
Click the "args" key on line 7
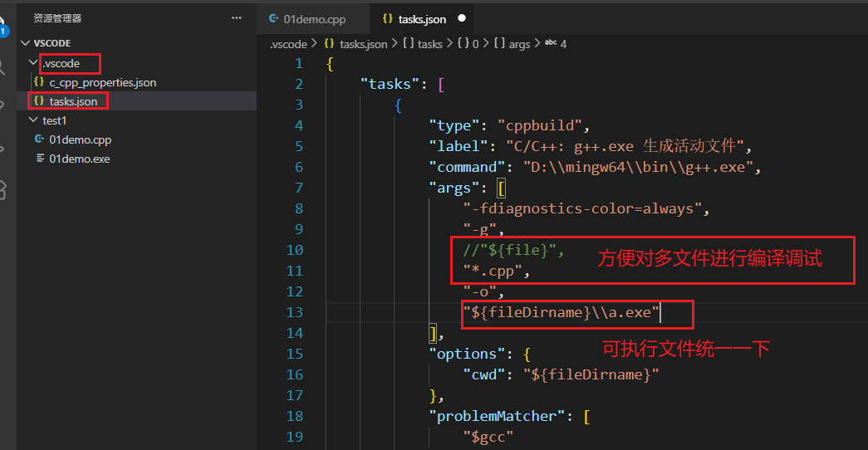pyautogui.click(x=454, y=188)
